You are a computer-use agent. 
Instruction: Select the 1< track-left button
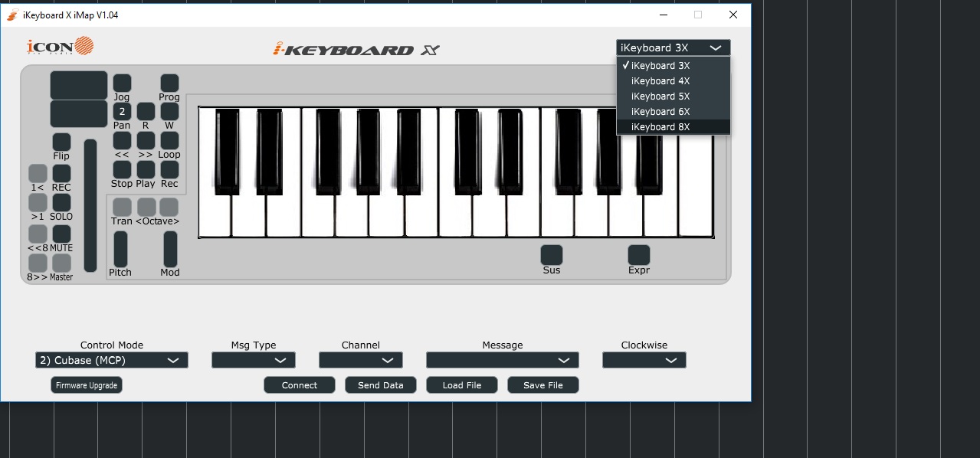(x=38, y=173)
